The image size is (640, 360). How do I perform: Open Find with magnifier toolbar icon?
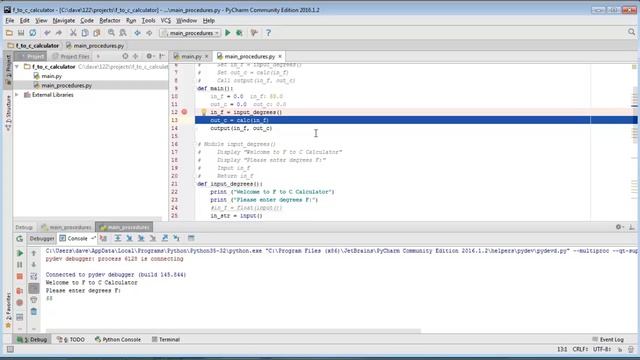pos(111,33)
